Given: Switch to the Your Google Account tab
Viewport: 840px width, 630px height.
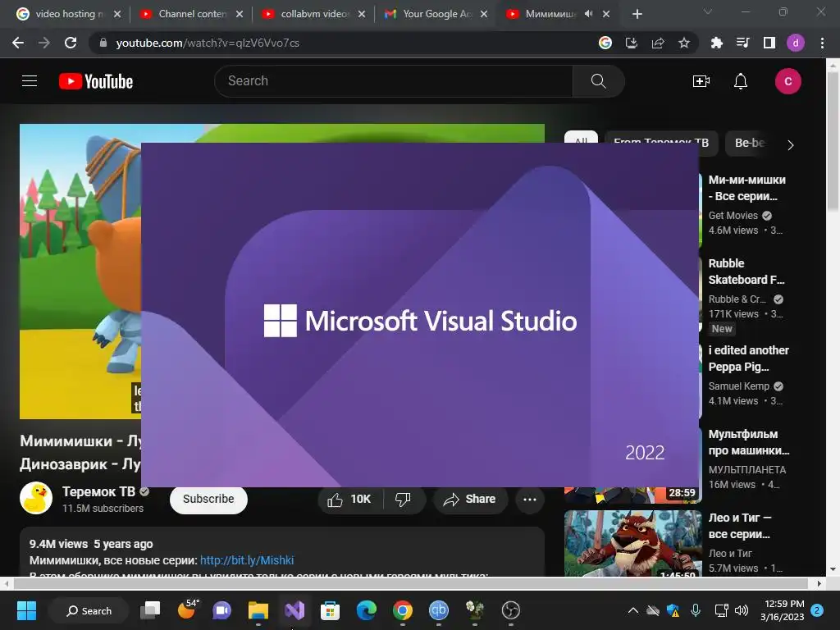Looking at the screenshot, I should coord(436,14).
